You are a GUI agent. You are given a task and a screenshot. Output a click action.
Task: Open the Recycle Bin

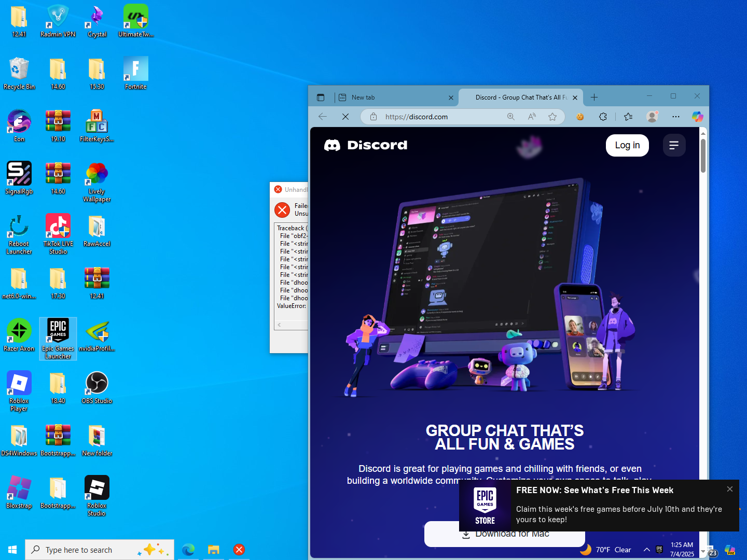19,74
